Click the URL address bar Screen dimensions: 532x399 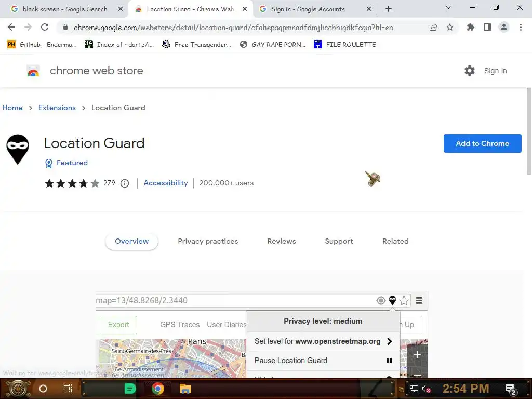(x=233, y=28)
